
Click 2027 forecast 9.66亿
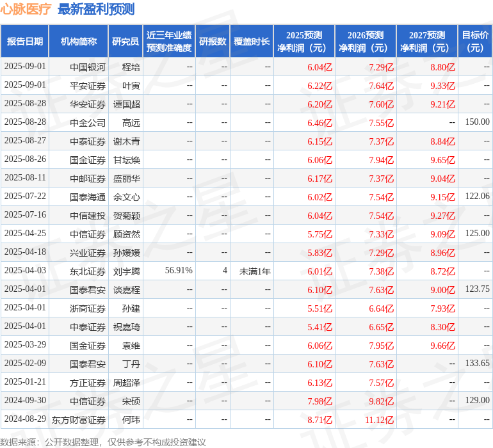coord(442,345)
